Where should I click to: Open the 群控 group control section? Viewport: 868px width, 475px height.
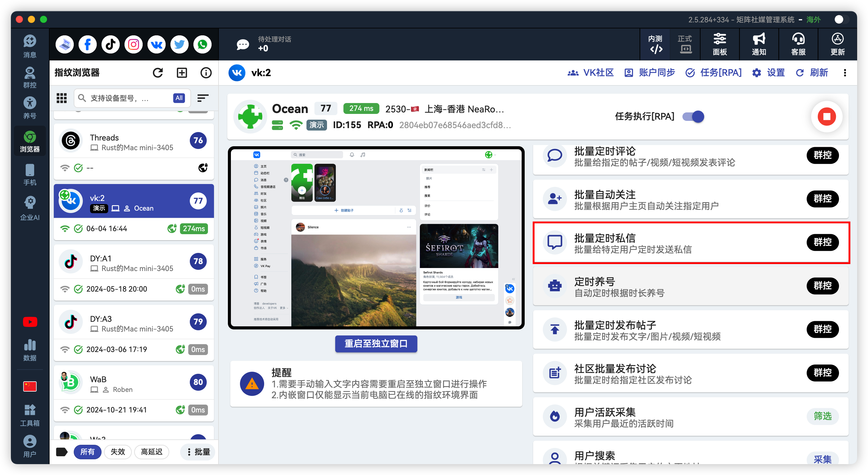click(30, 77)
